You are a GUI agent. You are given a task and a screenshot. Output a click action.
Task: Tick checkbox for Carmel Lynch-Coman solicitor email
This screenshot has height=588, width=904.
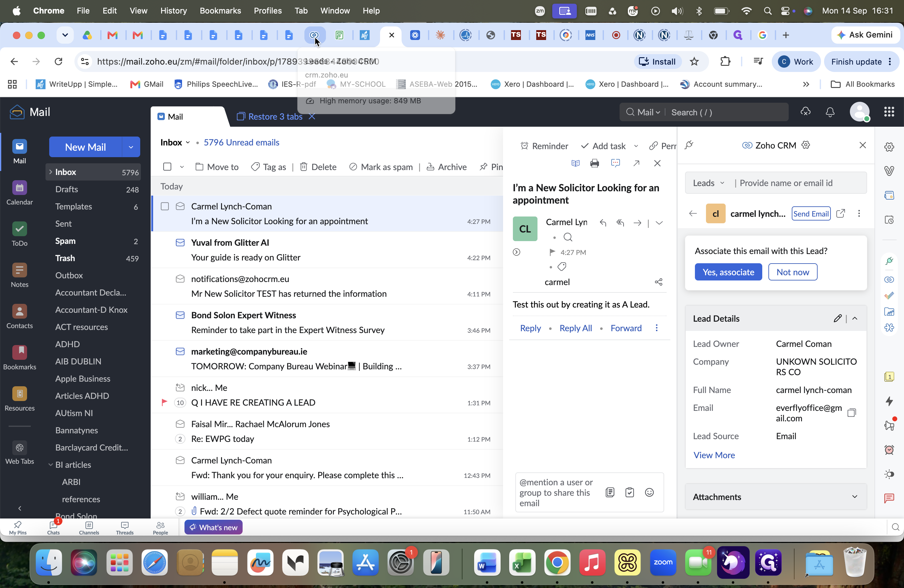point(165,206)
